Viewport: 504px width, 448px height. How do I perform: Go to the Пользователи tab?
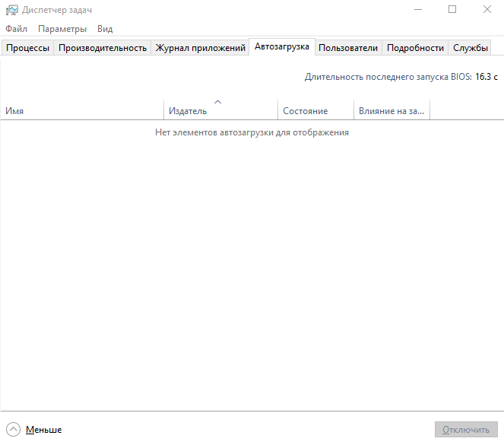click(x=348, y=48)
